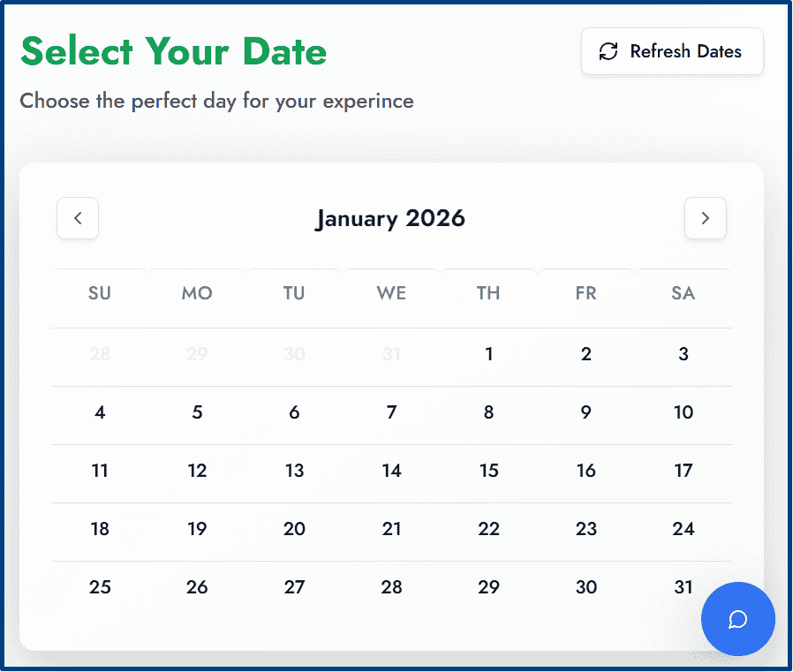Image resolution: width=793 pixels, height=672 pixels.
Task: Click the Refresh Dates button
Action: click(x=672, y=51)
